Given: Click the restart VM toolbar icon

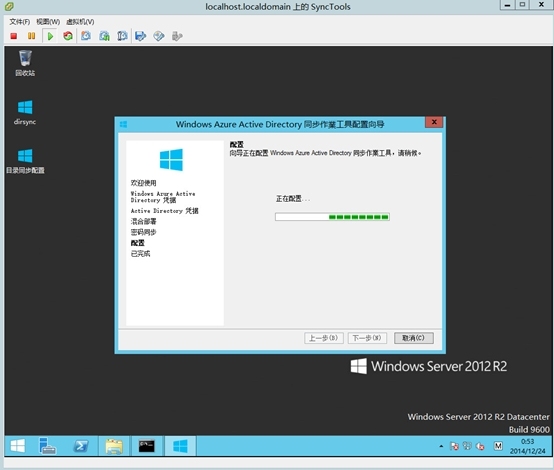Looking at the screenshot, I should (68, 36).
